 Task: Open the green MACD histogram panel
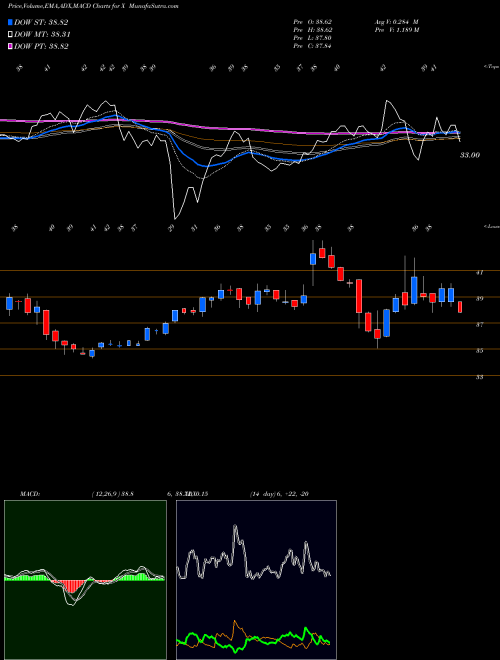(85, 580)
